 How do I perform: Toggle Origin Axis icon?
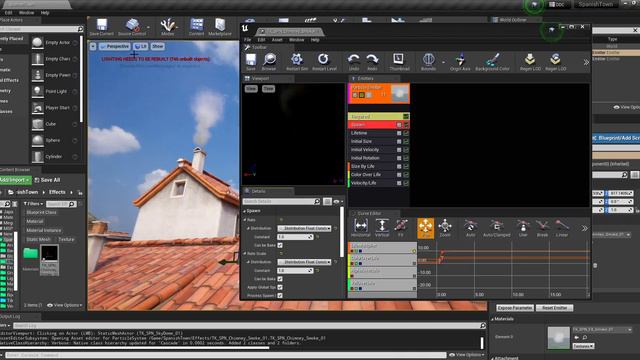(x=460, y=60)
